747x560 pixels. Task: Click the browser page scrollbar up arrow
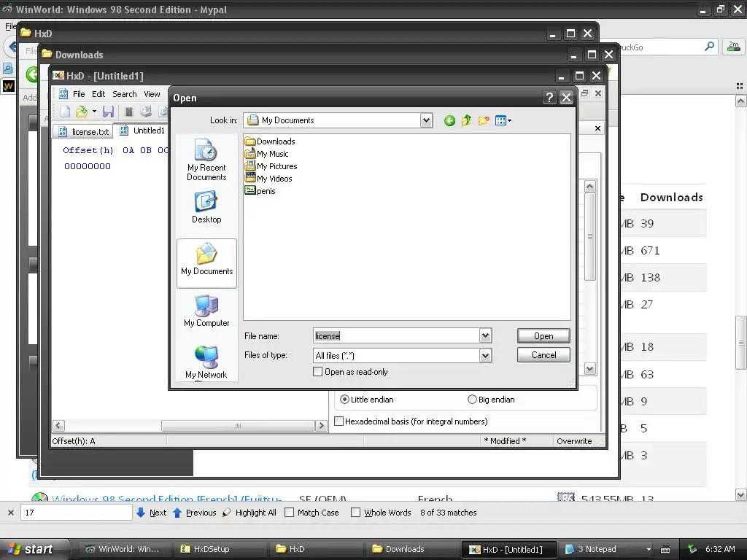pyautogui.click(x=740, y=101)
